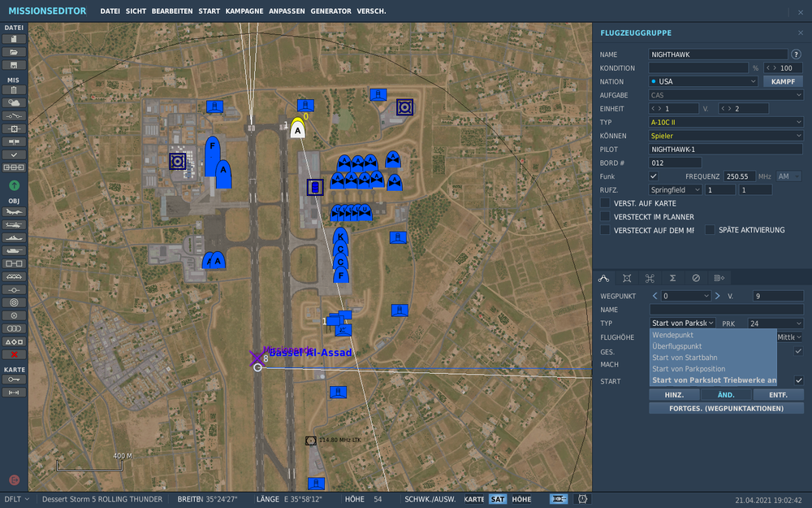Open the TYP aircraft dropdown A-10C II
The image size is (812, 508).
[x=725, y=123]
